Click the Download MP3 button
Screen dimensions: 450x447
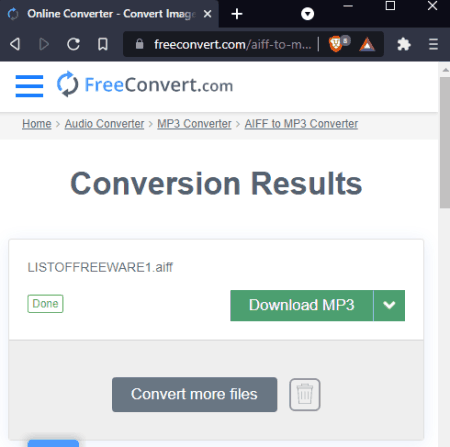[x=302, y=305]
